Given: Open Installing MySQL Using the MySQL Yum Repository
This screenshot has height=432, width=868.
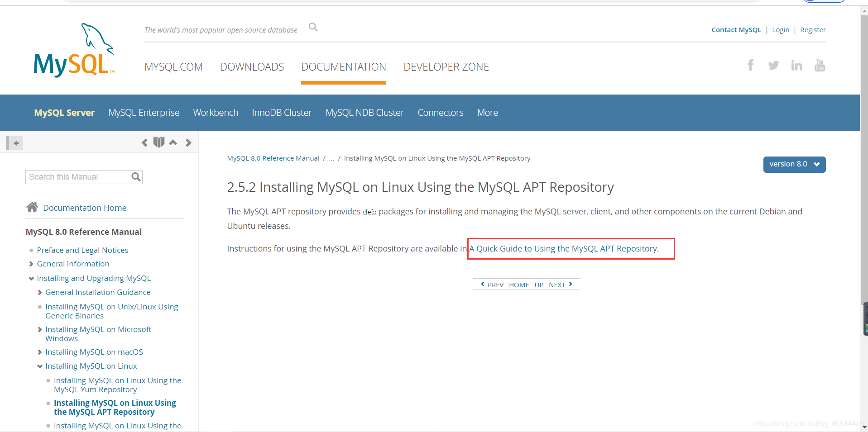Looking at the screenshot, I should 117,385.
